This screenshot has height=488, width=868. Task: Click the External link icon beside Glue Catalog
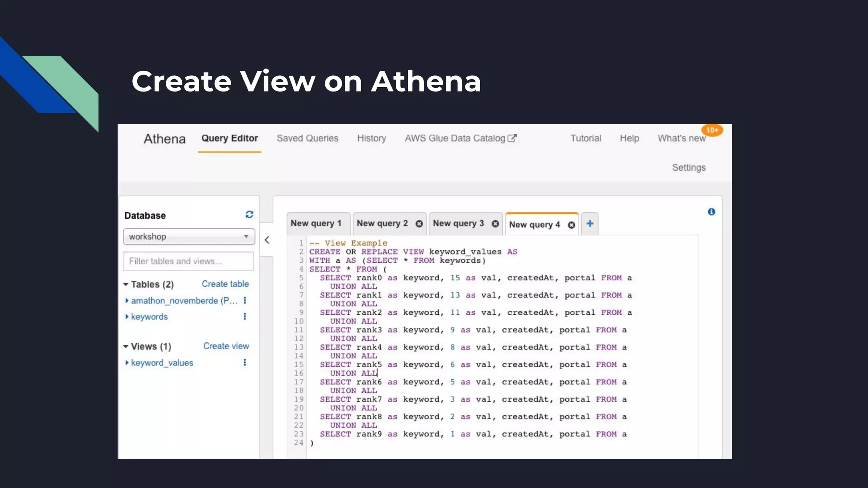click(512, 138)
